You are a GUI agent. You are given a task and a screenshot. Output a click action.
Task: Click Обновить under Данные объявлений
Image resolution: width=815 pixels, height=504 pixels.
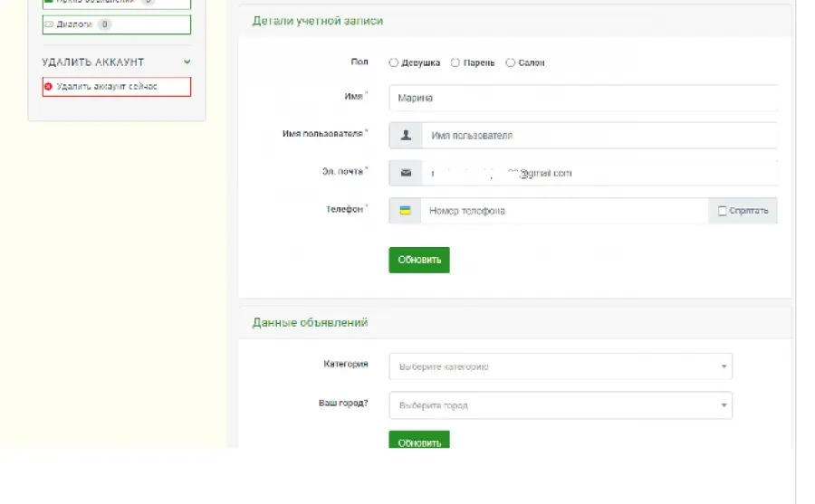click(x=419, y=440)
